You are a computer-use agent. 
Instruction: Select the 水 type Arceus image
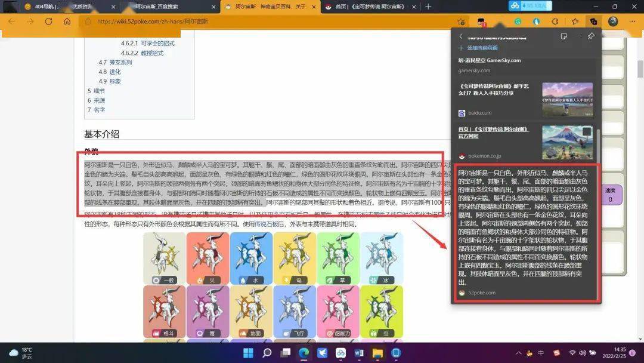coord(251,258)
